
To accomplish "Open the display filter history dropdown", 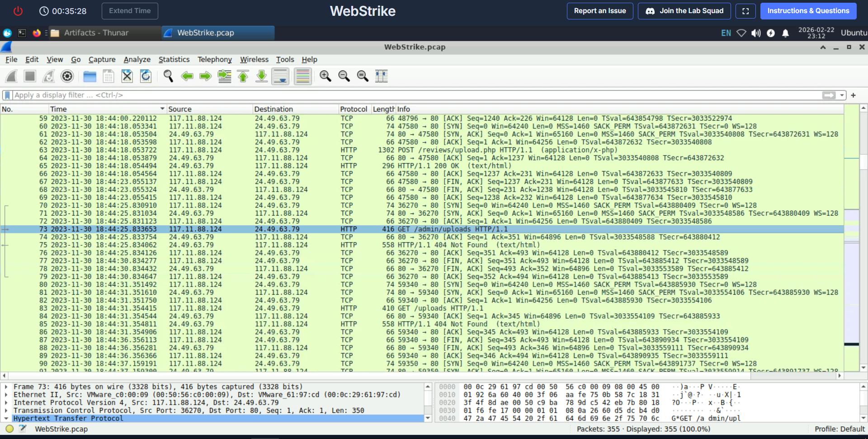I will [x=842, y=95].
